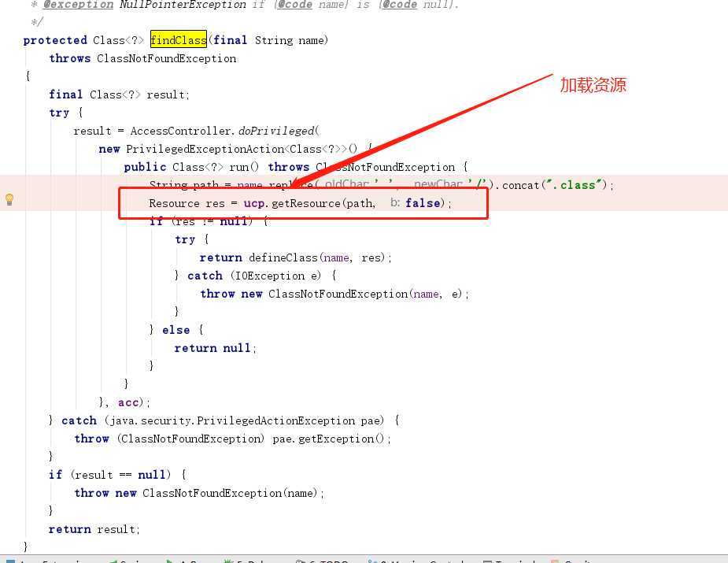Image resolution: width=728 pixels, height=563 pixels.
Task: Click the PrivilegedExceptionAction type name
Action: click(205, 149)
